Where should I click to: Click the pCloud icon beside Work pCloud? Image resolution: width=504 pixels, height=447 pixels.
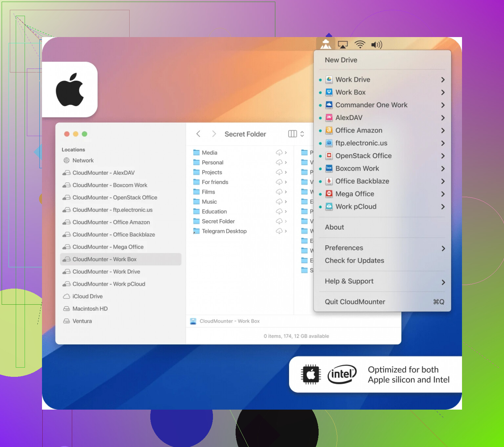pos(329,207)
